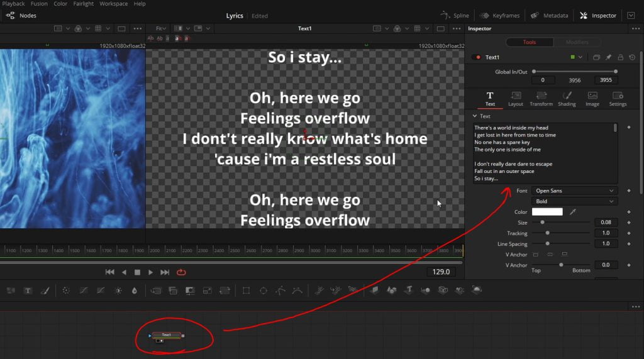Click the white text color swatch

pos(547,212)
